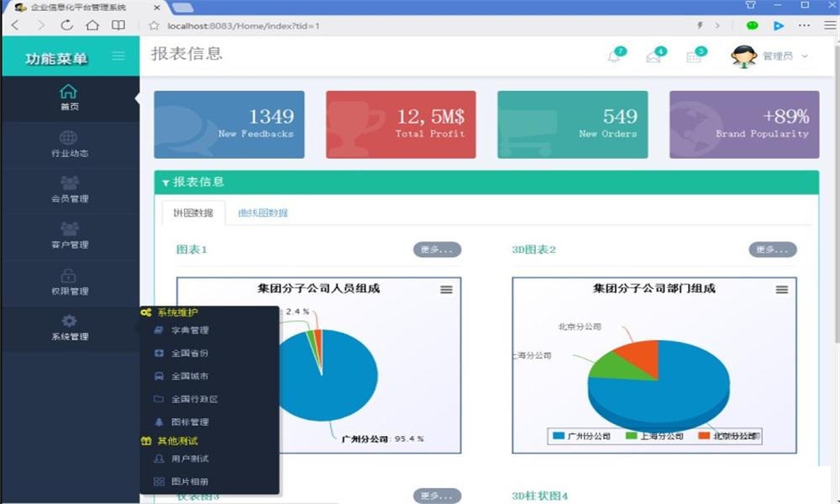Viewport: 840px width, 504px height.
Task: Select 用户测试 in the submenu
Action: tap(190, 459)
